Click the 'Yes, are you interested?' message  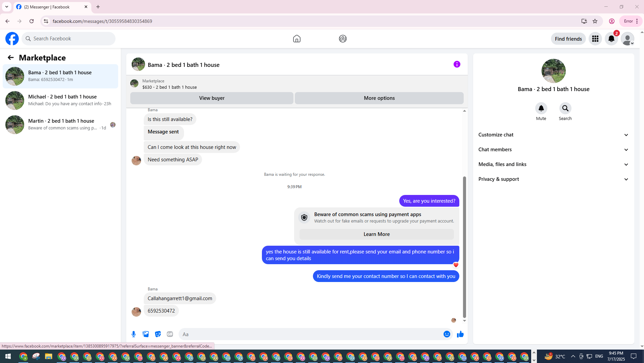click(429, 201)
